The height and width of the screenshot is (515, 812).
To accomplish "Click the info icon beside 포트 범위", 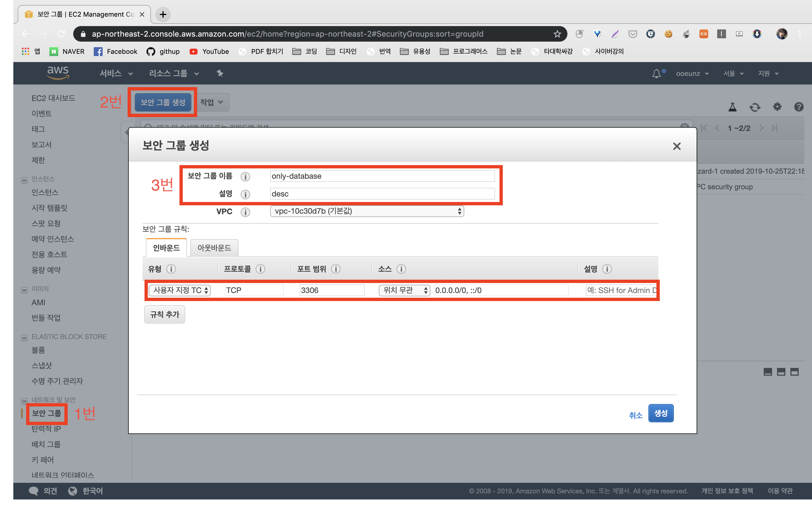I will (336, 269).
